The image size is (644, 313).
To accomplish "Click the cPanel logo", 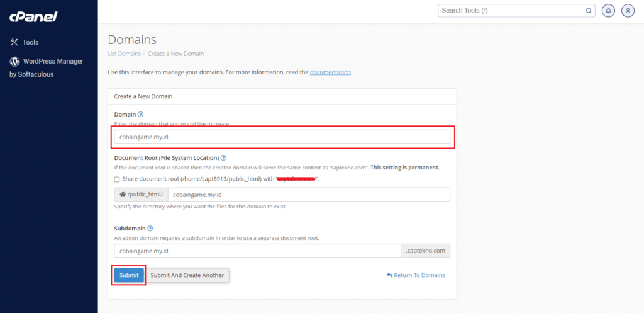I will (x=33, y=17).
